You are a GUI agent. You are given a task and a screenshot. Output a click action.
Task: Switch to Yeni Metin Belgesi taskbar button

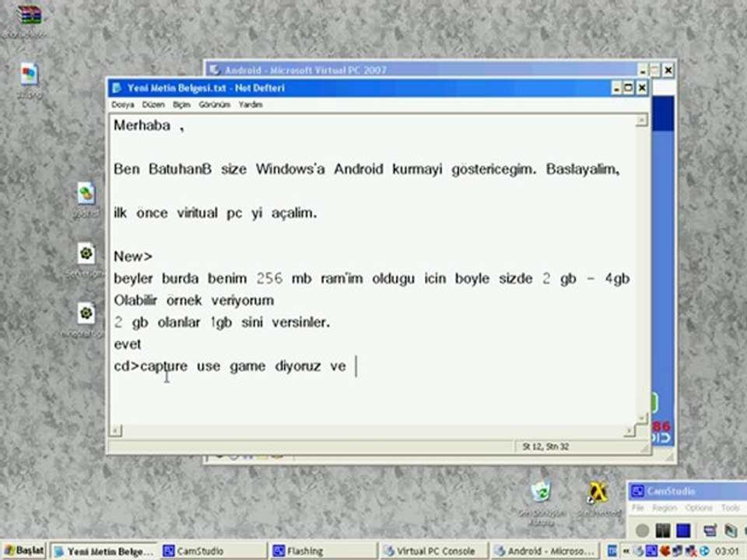point(103,551)
